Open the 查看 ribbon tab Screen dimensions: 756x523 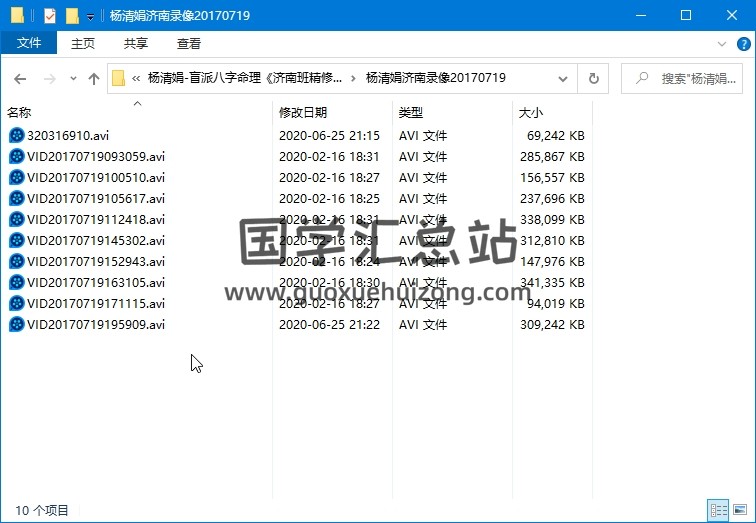coord(189,44)
